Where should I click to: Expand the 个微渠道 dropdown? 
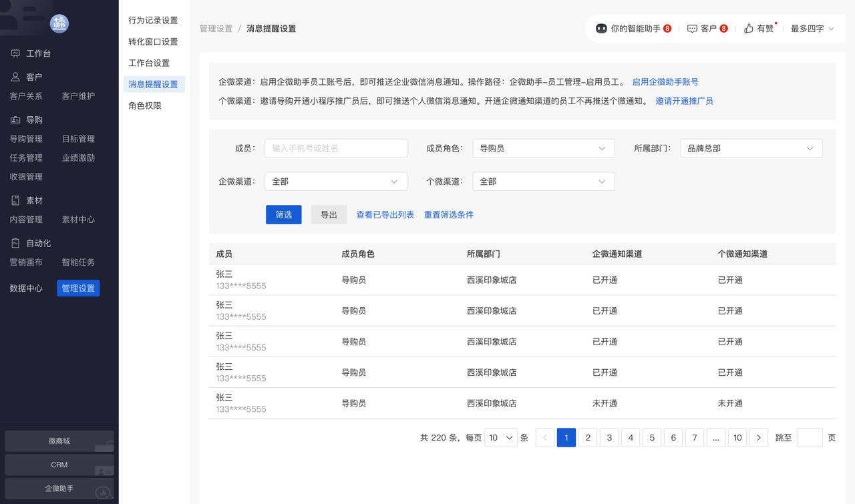[544, 182]
